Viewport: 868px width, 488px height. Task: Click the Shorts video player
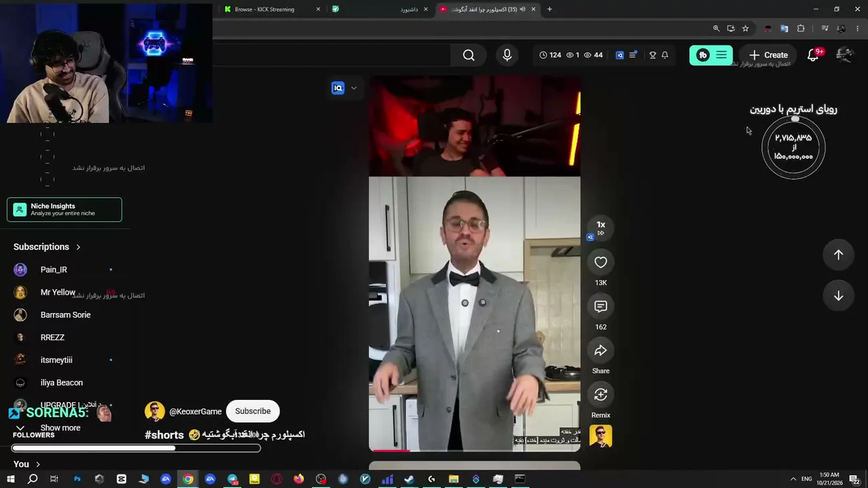(475, 263)
